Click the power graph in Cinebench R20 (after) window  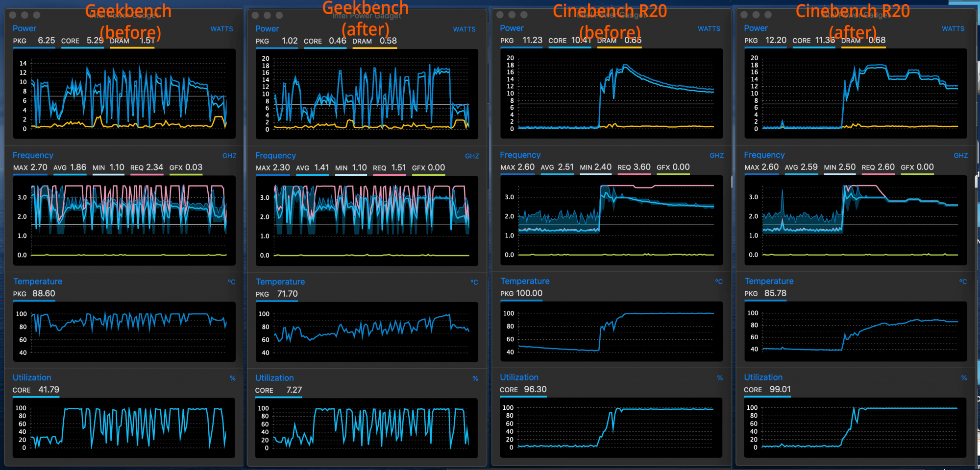[x=856, y=94]
